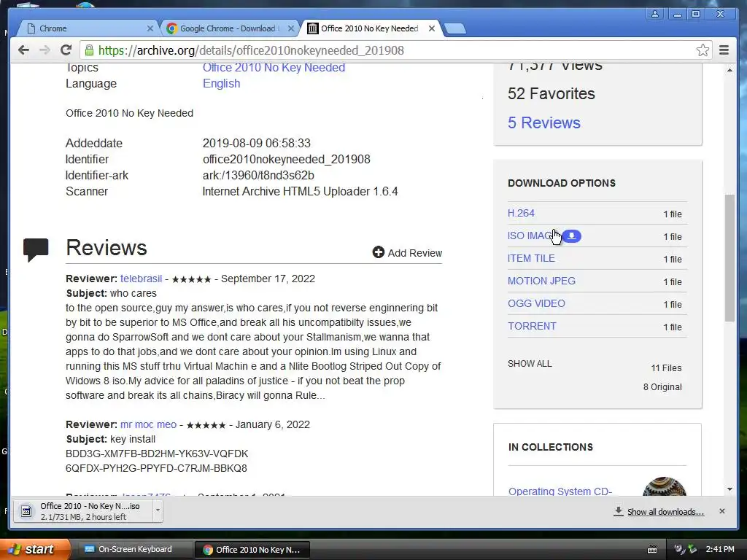The image size is (747, 560).
Task: Bookmark this page with the star icon
Action: coord(703,50)
